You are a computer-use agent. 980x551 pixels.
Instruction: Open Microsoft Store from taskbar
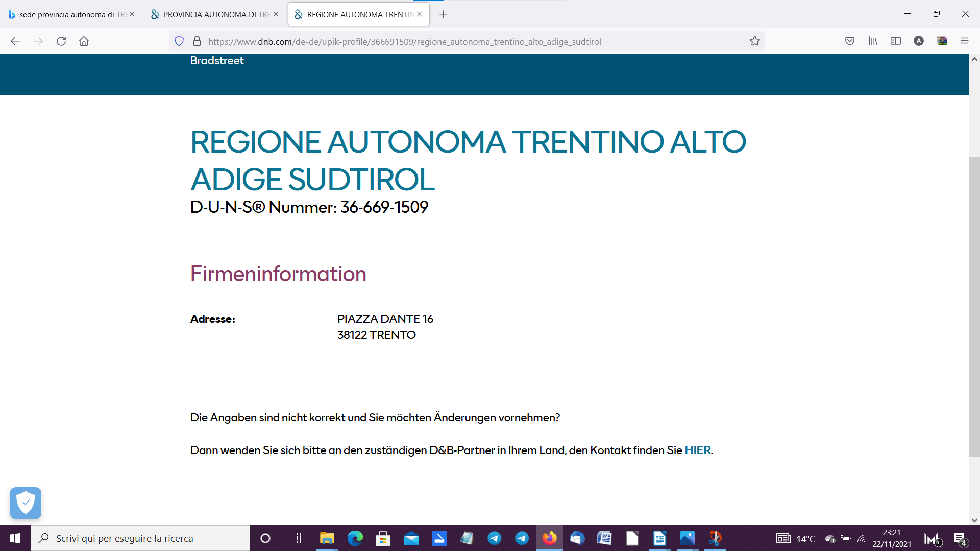(383, 538)
